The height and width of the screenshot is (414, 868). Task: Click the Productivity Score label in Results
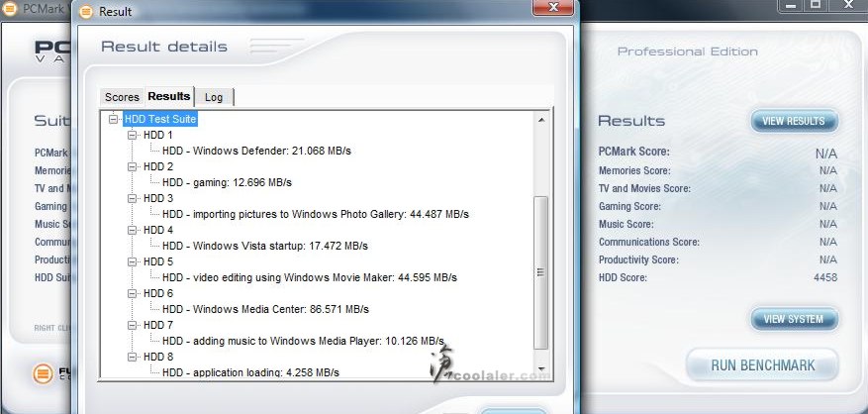point(638,259)
